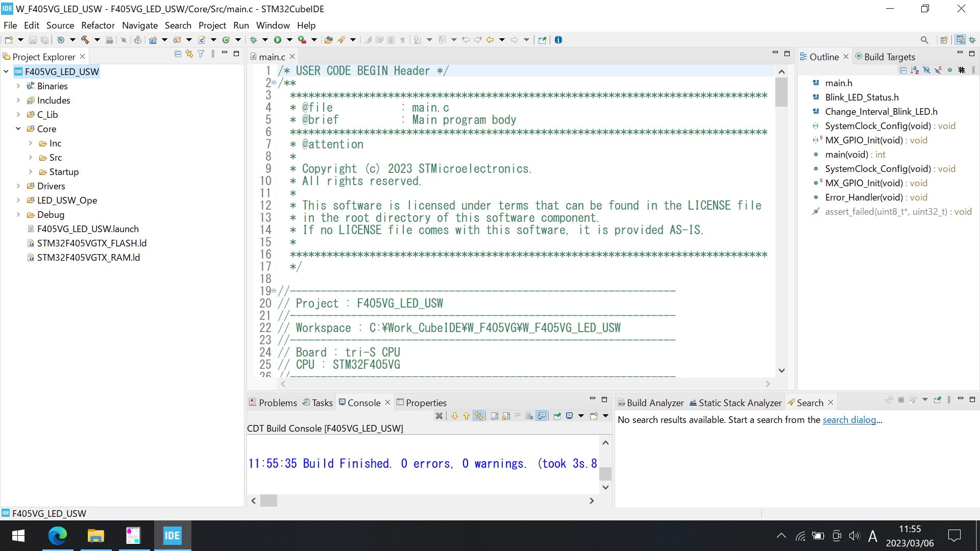Image resolution: width=980 pixels, height=551 pixels.
Task: Close the main.c editor tab
Action: (292, 57)
